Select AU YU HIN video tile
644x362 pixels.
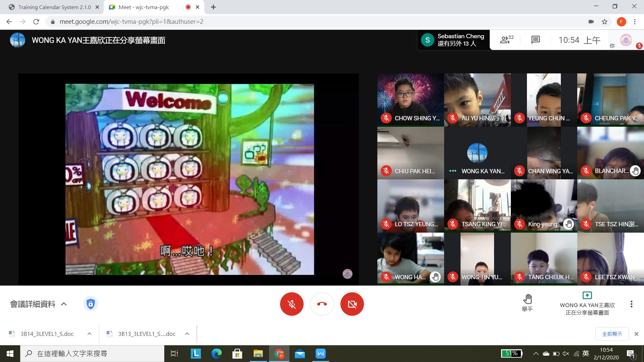[x=477, y=100]
